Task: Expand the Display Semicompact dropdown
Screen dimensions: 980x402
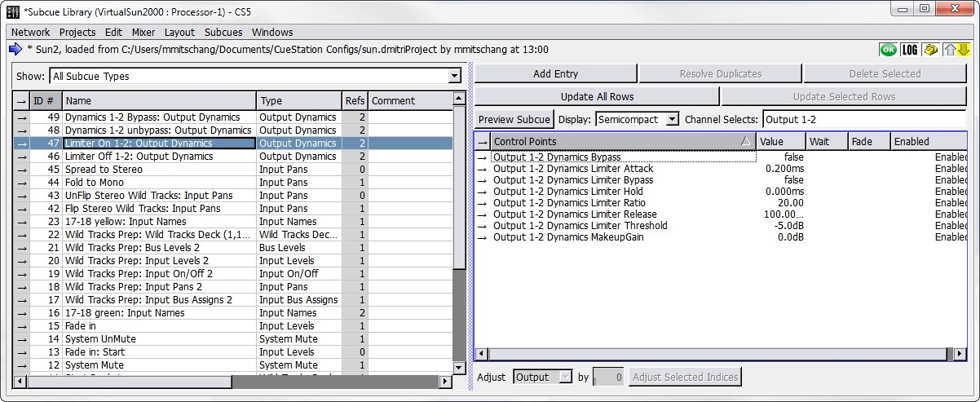Action: pyautogui.click(x=671, y=119)
